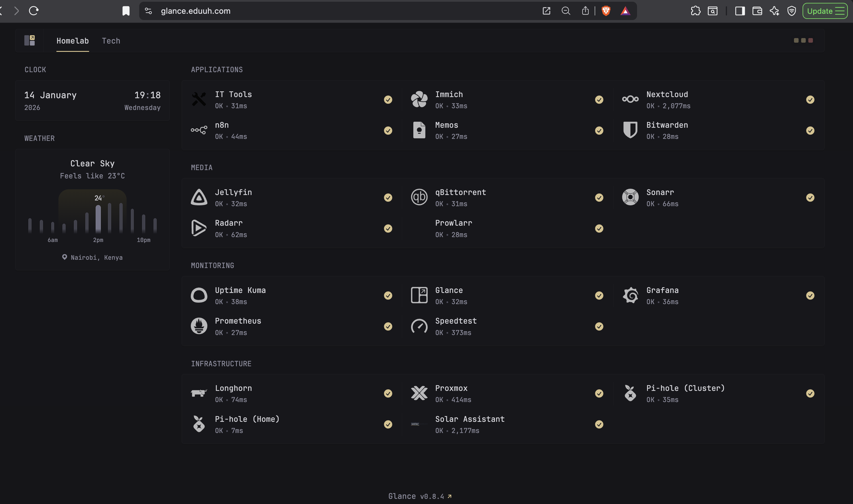Viewport: 853px width, 504px height.
Task: Click the qBittorrent logo icon
Action: point(419,197)
